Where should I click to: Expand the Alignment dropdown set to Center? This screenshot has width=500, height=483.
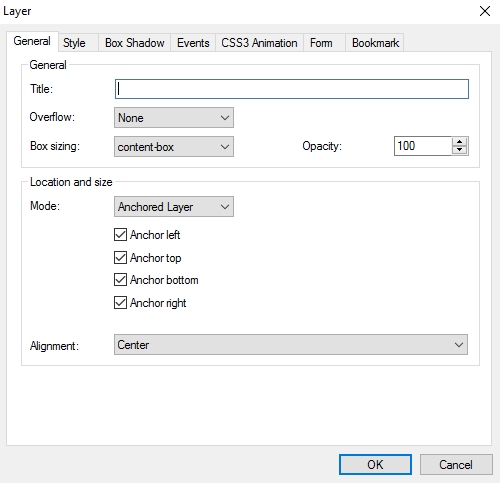click(x=291, y=345)
